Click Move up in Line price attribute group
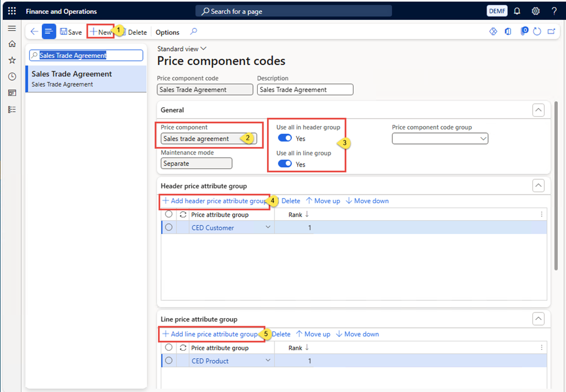This screenshot has height=392, width=566. (x=313, y=335)
